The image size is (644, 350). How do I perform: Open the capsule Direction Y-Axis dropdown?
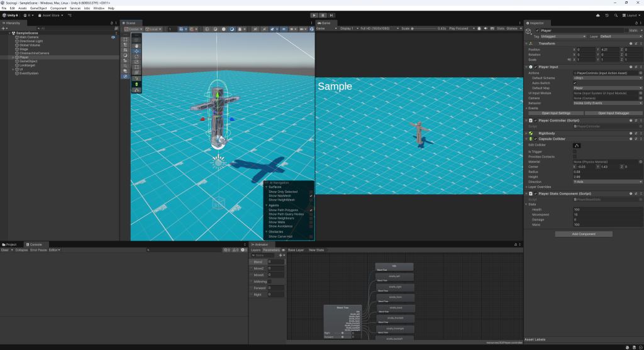pyautogui.click(x=607, y=182)
